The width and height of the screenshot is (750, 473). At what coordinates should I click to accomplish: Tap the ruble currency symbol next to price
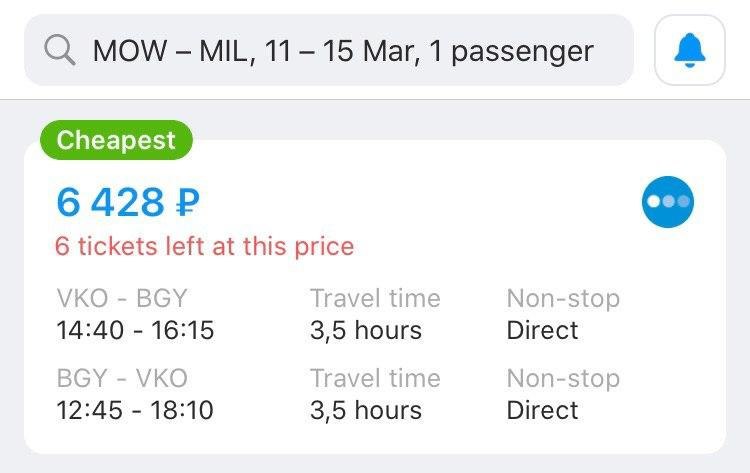187,202
